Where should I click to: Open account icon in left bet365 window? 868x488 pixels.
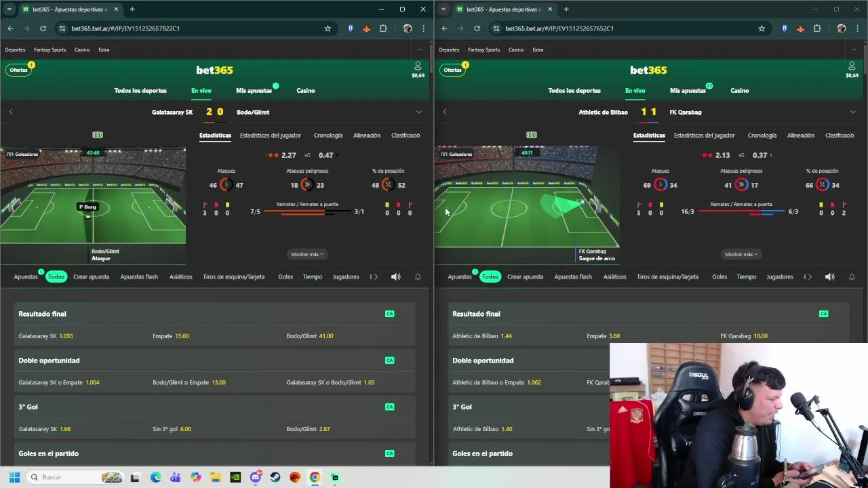click(418, 66)
